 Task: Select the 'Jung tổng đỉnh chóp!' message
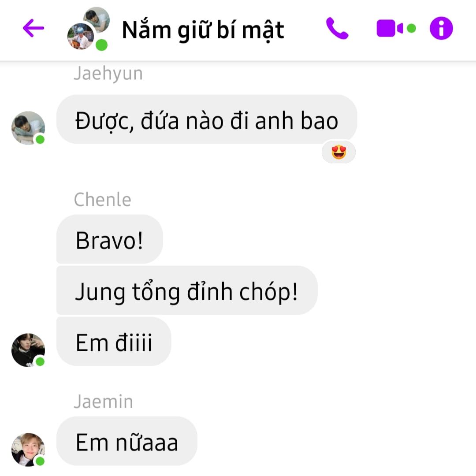point(187,290)
